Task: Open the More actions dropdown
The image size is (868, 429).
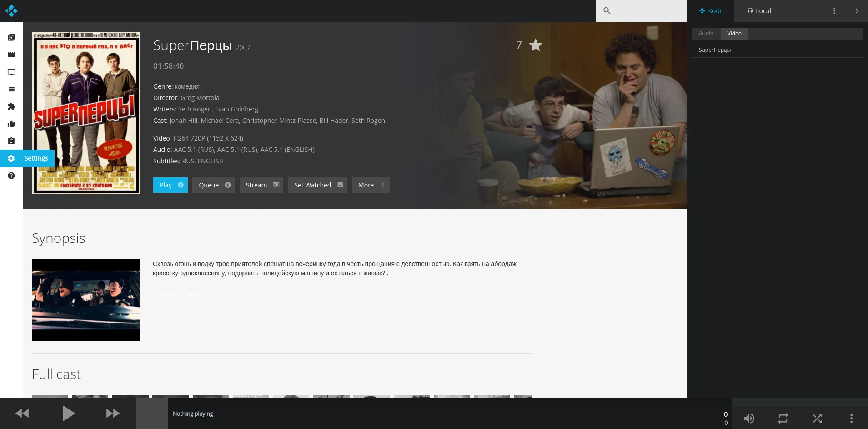Action: coord(371,185)
